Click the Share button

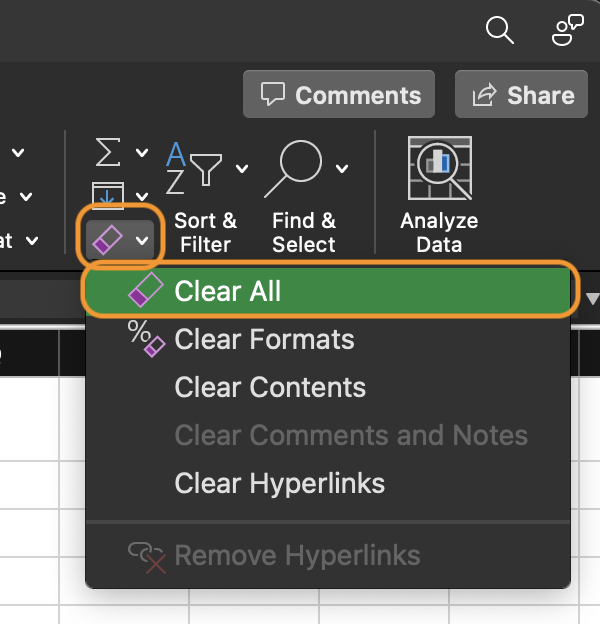click(x=521, y=95)
